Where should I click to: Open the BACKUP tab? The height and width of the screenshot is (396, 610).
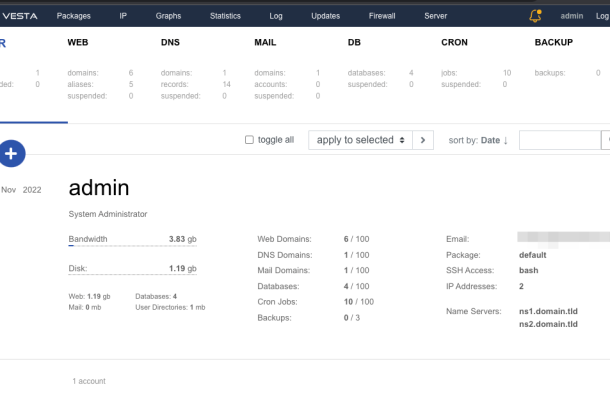click(554, 42)
